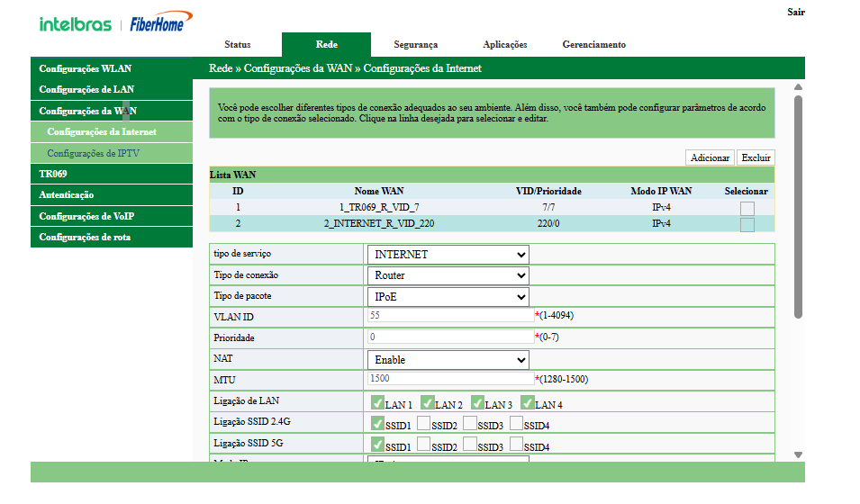Toggle the LAN 1 binding checkbox

pyautogui.click(x=377, y=403)
